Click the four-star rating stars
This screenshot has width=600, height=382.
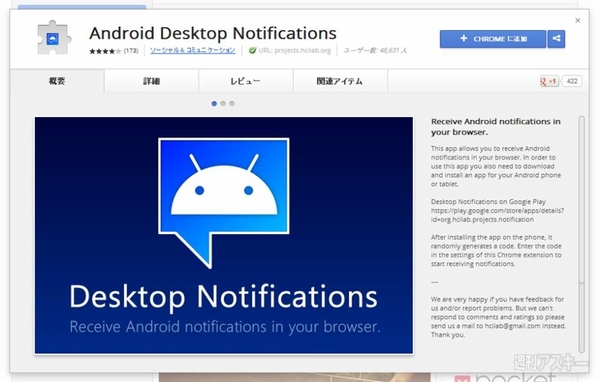click(x=105, y=51)
